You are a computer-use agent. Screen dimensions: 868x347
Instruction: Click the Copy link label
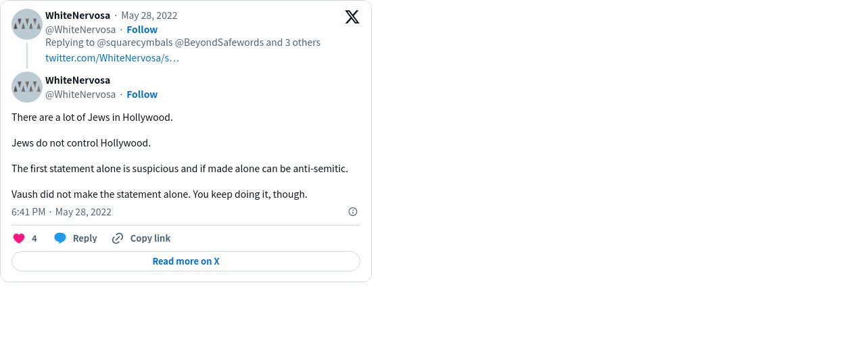(x=150, y=238)
